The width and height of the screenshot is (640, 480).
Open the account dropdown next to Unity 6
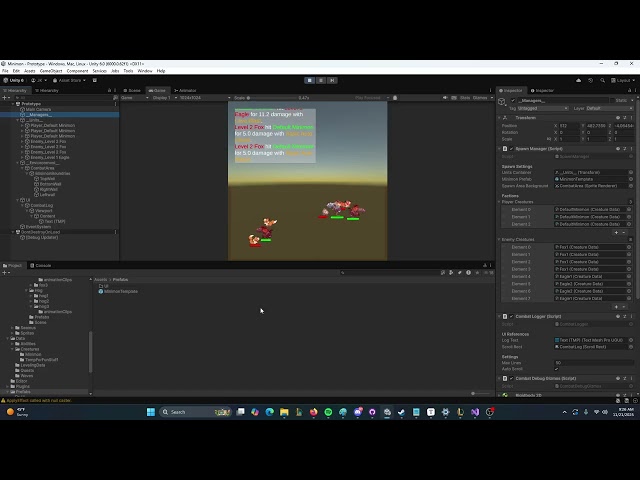coord(39,80)
